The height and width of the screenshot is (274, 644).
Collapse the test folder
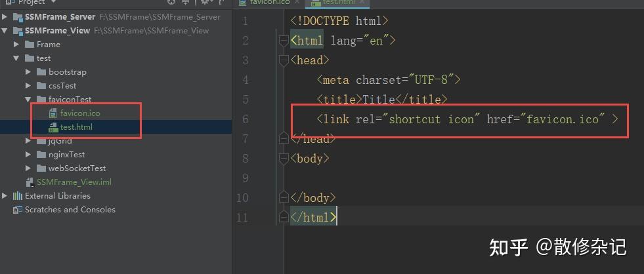coord(16,58)
